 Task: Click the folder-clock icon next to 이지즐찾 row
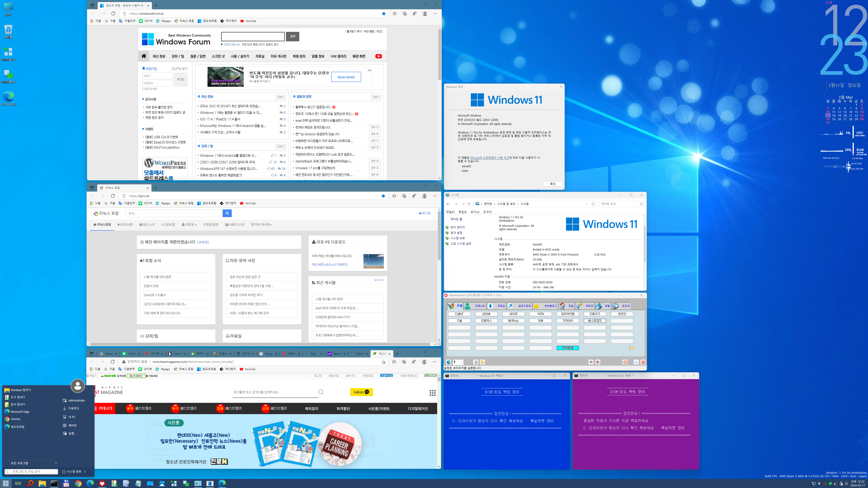(631, 348)
